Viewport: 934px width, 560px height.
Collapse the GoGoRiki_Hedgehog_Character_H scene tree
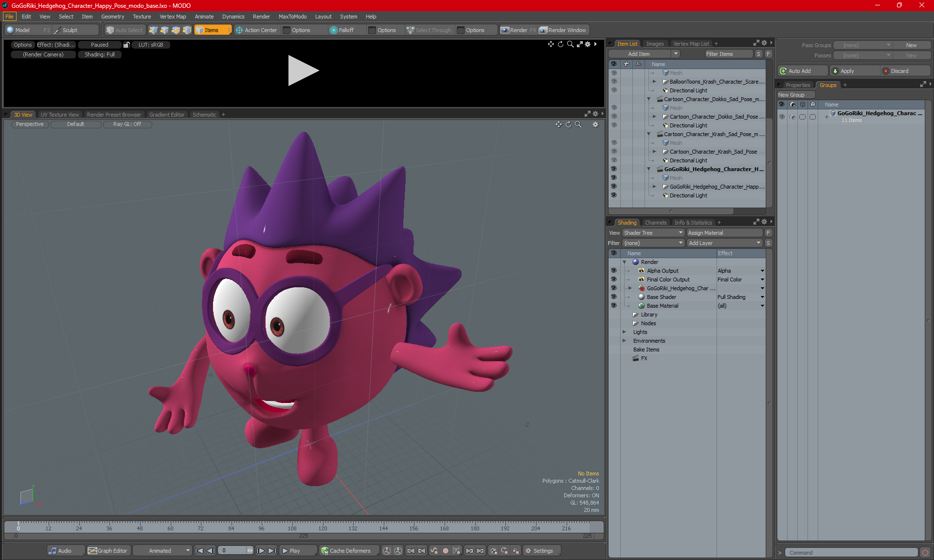tap(648, 169)
